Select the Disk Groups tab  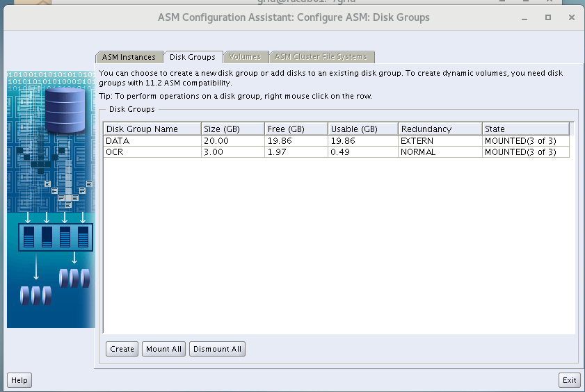click(193, 57)
